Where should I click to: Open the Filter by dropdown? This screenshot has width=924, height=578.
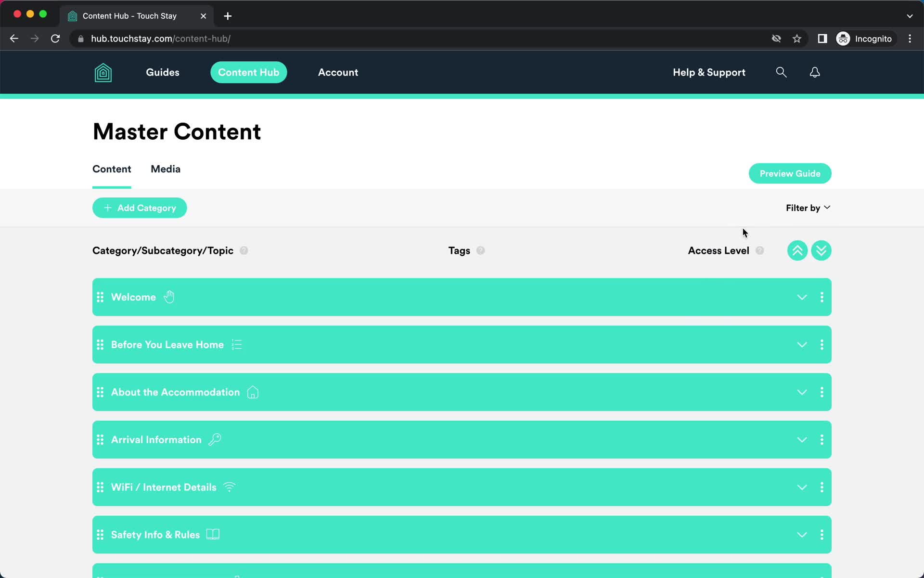point(808,207)
